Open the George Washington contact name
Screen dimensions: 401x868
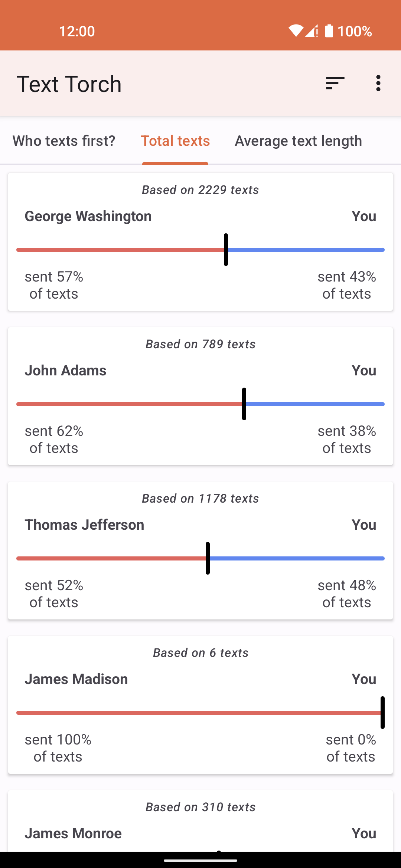88,216
